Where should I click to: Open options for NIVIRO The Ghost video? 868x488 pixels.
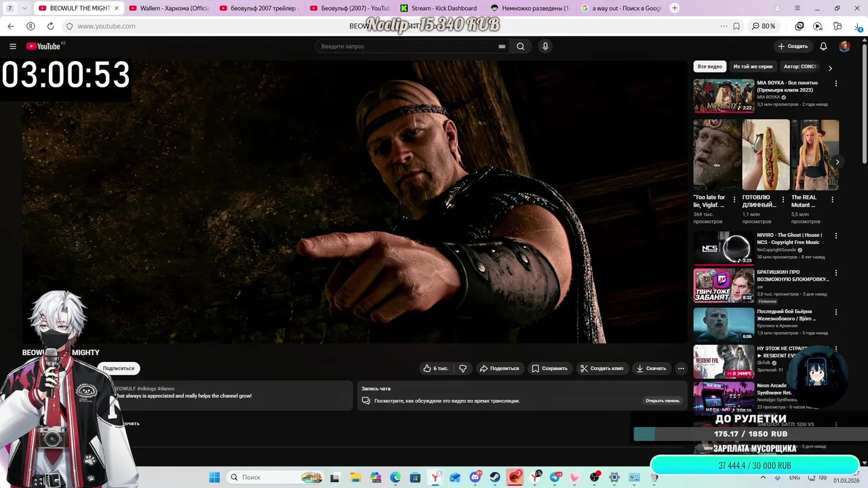tap(835, 236)
